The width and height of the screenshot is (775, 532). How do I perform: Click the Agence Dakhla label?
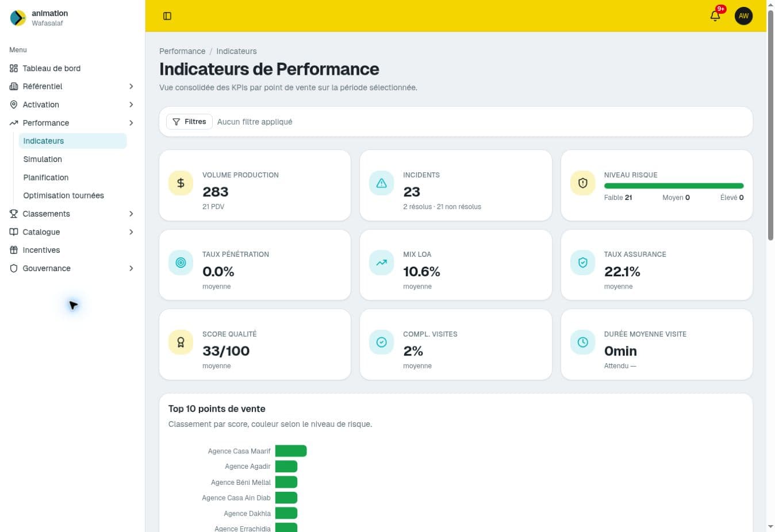(x=247, y=514)
